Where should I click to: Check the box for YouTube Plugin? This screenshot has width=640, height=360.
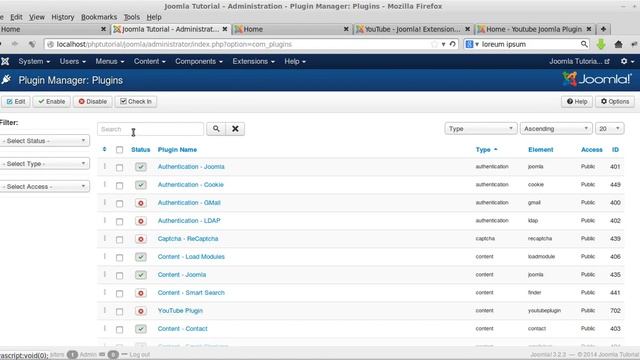pos(119,311)
